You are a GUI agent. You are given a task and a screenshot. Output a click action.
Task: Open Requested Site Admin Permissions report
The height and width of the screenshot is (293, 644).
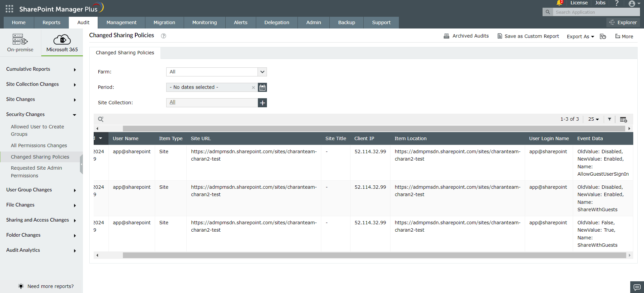tap(36, 172)
